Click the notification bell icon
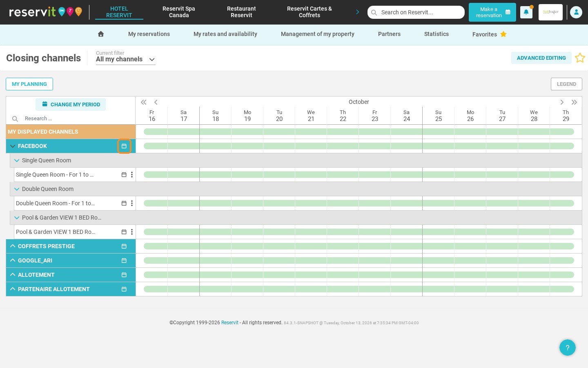Viewport: 588px width, 368px height. (x=526, y=12)
